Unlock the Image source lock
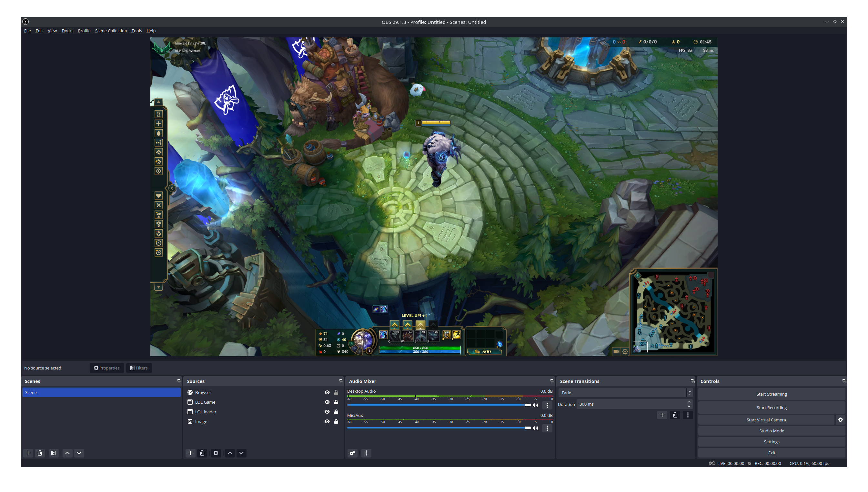 tap(336, 421)
